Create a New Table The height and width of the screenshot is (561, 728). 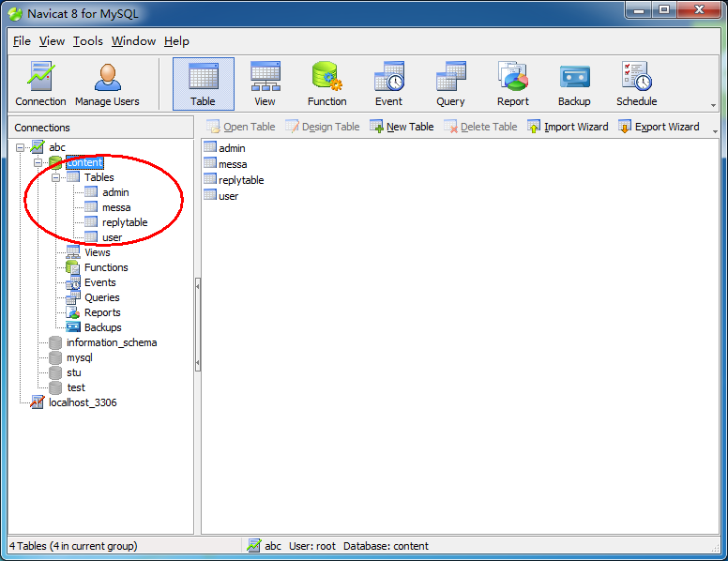(402, 127)
